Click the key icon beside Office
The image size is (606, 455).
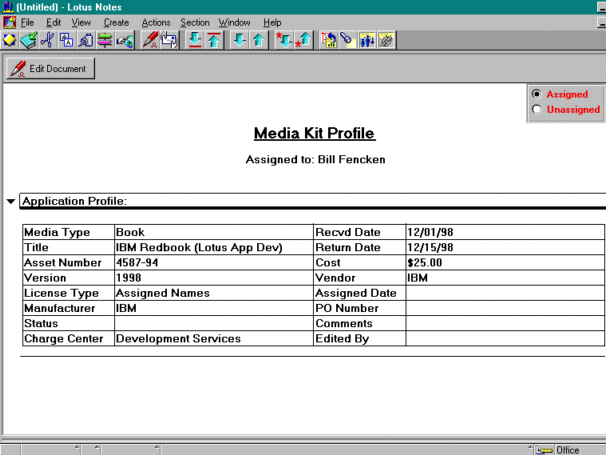pos(544,450)
